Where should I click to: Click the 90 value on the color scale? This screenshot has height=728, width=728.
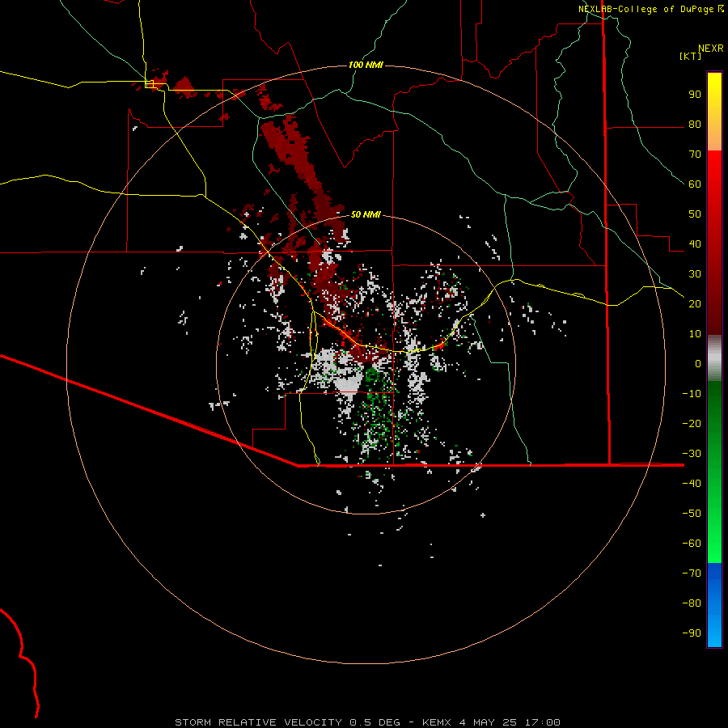pos(695,95)
